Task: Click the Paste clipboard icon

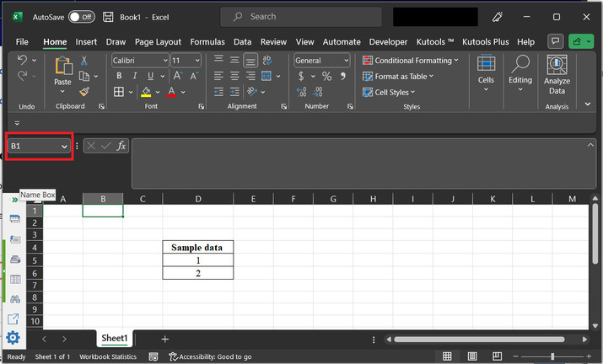Action: 63,66
